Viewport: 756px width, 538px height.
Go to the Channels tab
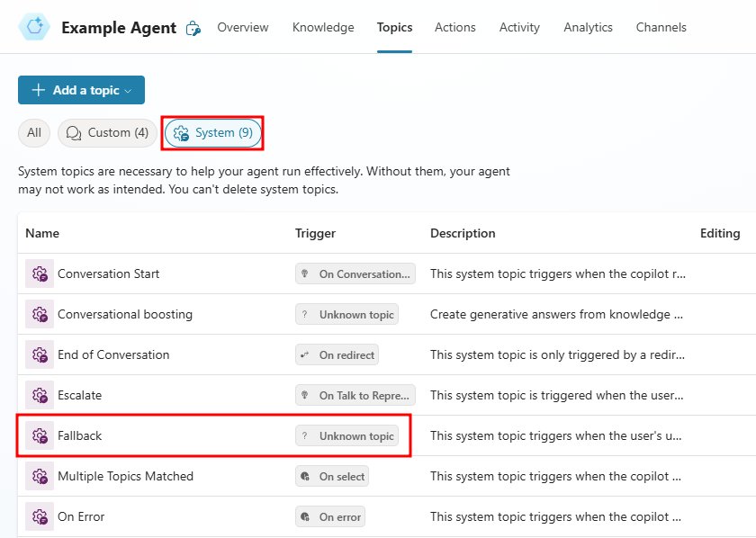(661, 28)
